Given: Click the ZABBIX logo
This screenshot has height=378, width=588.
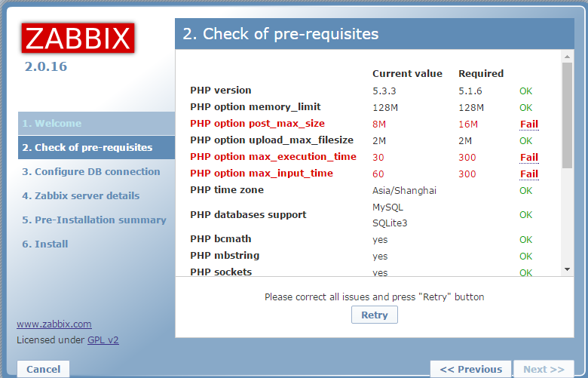Looking at the screenshot, I should tap(78, 38).
